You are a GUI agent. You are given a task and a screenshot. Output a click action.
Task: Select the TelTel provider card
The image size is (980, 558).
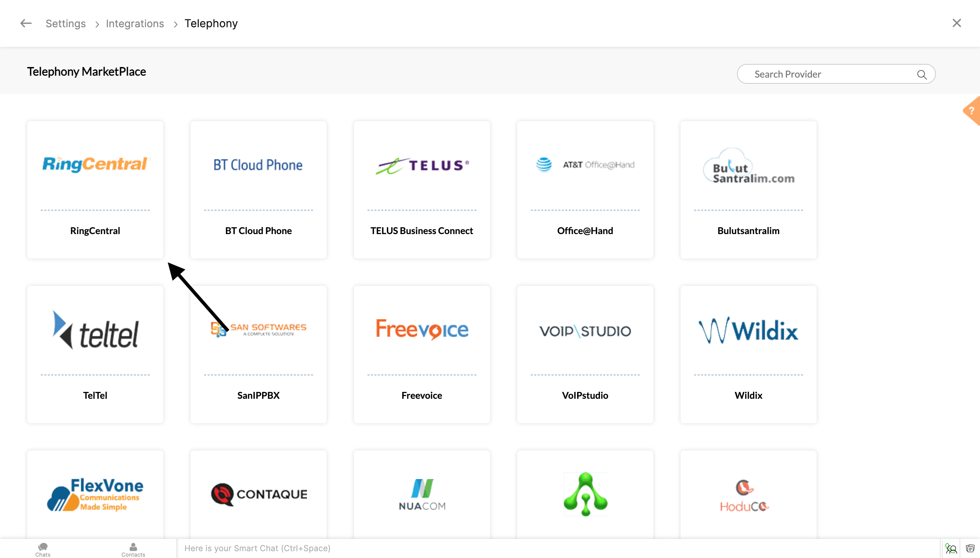coord(95,354)
